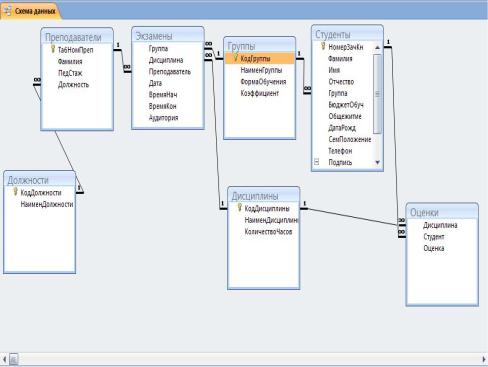Click the relationships icon on the Схема данных tab
The height and width of the screenshot is (367, 488).
(7, 11)
